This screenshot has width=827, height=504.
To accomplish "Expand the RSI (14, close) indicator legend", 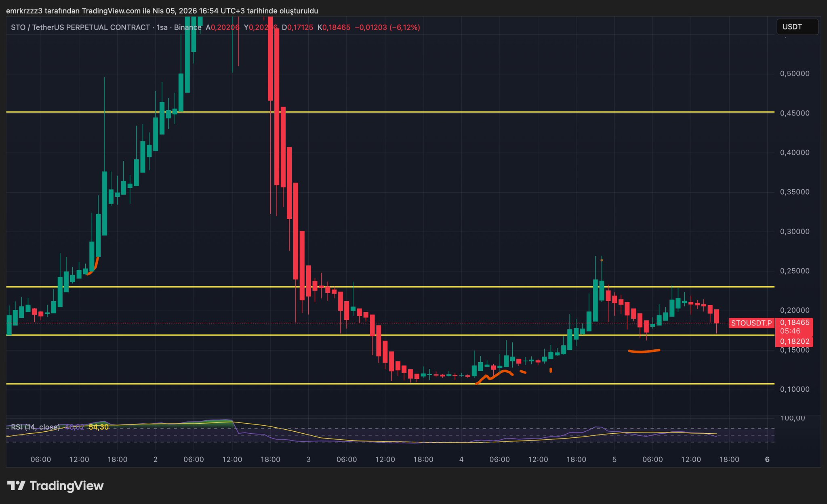I will [x=35, y=427].
